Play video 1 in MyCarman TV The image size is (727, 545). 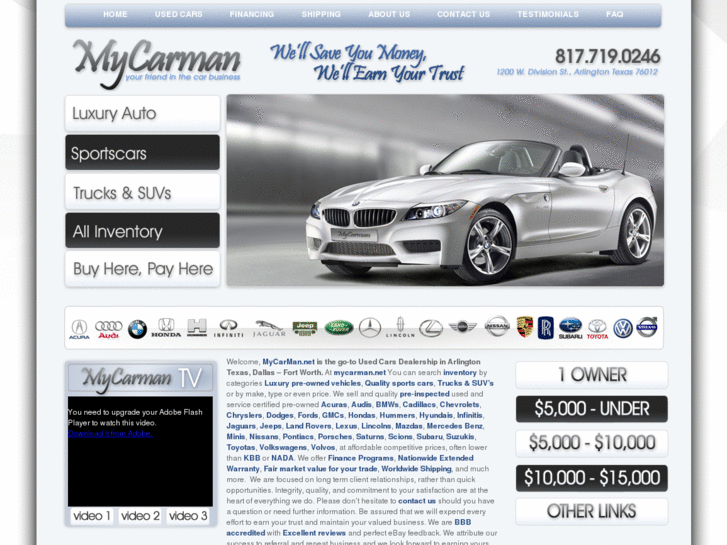[x=92, y=516]
